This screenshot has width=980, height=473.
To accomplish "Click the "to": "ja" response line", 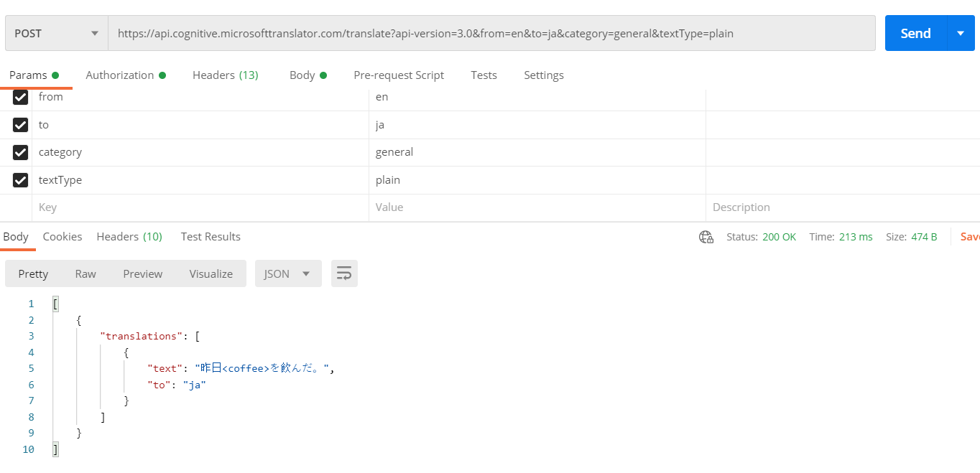I will (177, 385).
